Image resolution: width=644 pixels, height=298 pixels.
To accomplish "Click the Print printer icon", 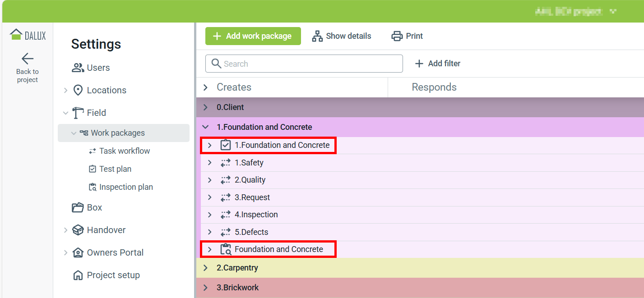I will (x=397, y=36).
